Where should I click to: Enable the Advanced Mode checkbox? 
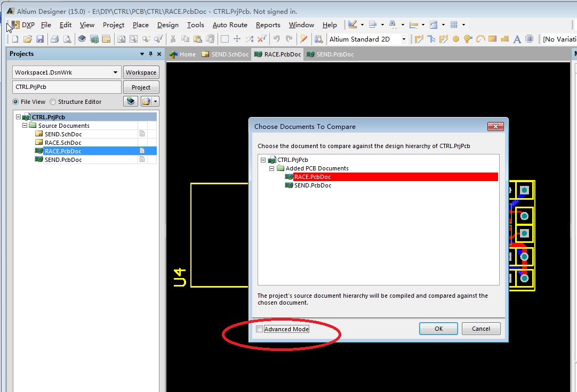tap(259, 329)
